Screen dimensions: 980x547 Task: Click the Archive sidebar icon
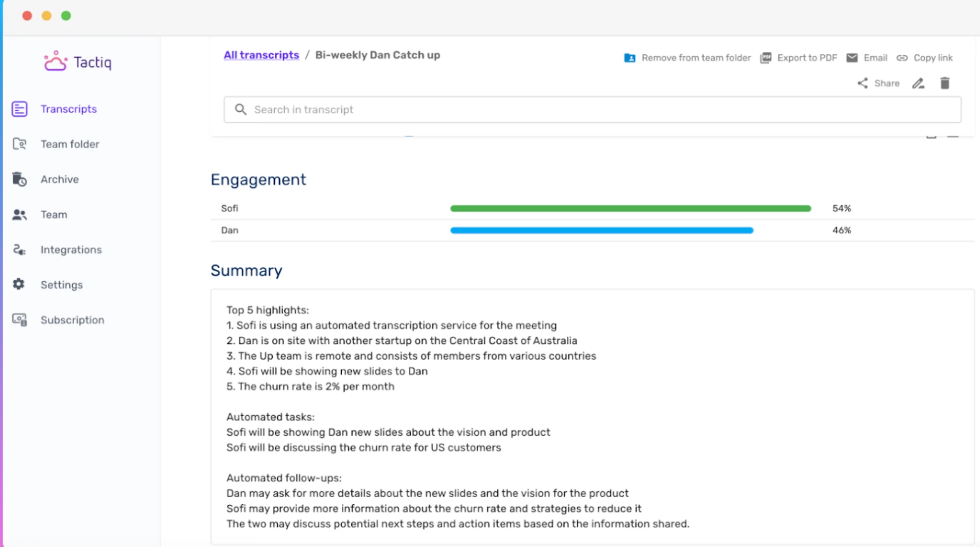pyautogui.click(x=19, y=179)
